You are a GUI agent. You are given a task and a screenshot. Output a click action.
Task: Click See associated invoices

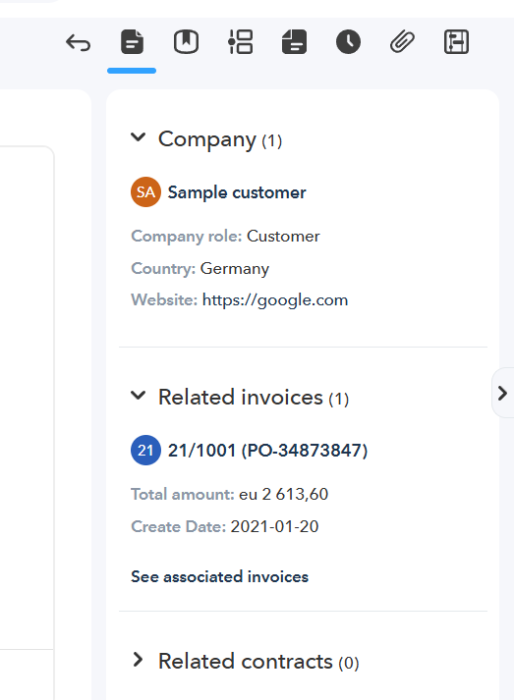point(220,577)
